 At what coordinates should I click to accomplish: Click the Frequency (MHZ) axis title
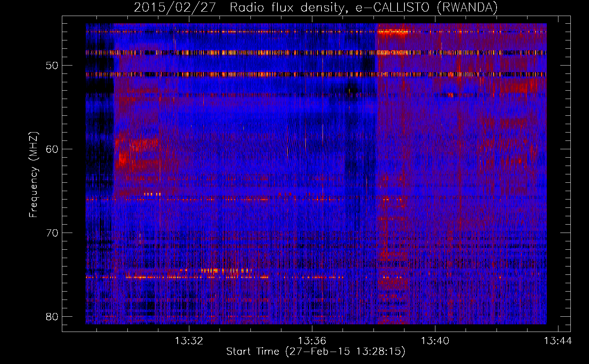(33, 174)
